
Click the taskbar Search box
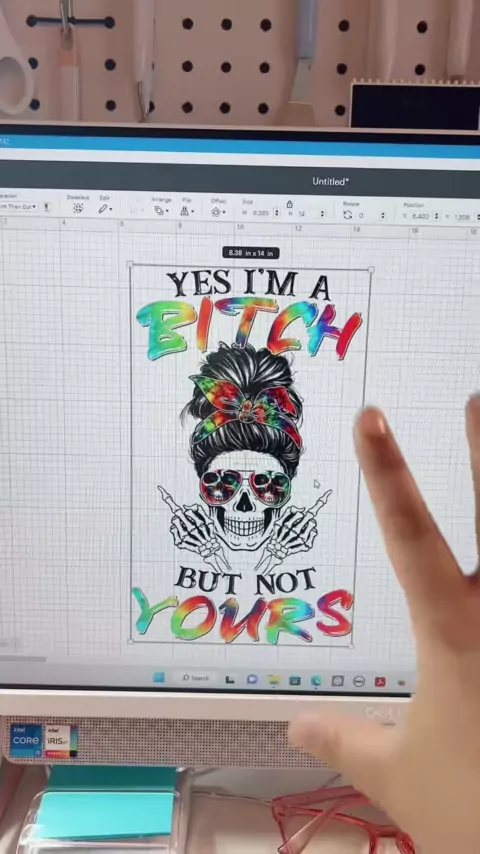coord(196,678)
